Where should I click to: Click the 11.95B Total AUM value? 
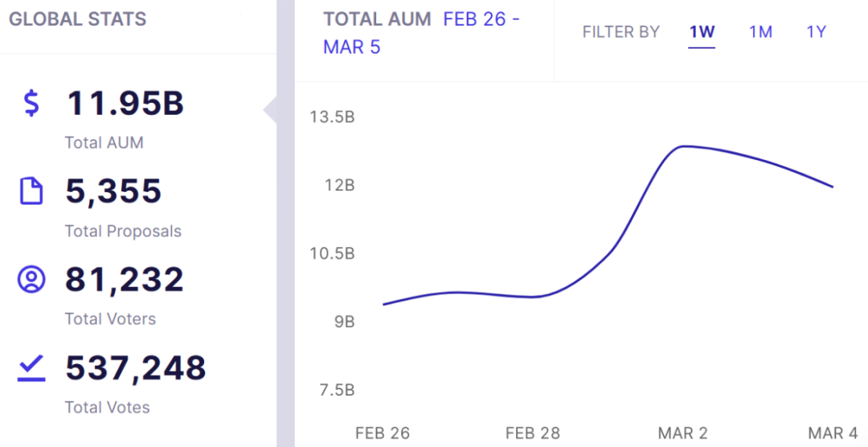click(x=125, y=104)
